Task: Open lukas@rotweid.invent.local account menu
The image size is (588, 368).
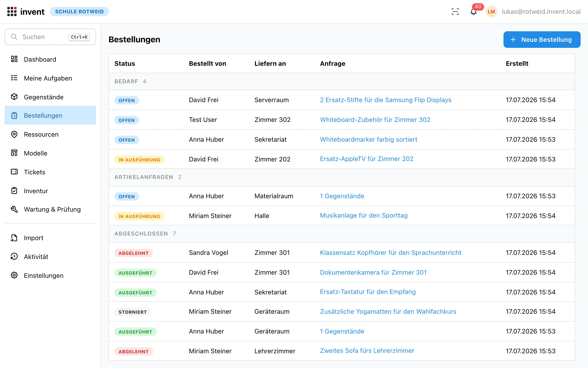Action: [541, 11]
